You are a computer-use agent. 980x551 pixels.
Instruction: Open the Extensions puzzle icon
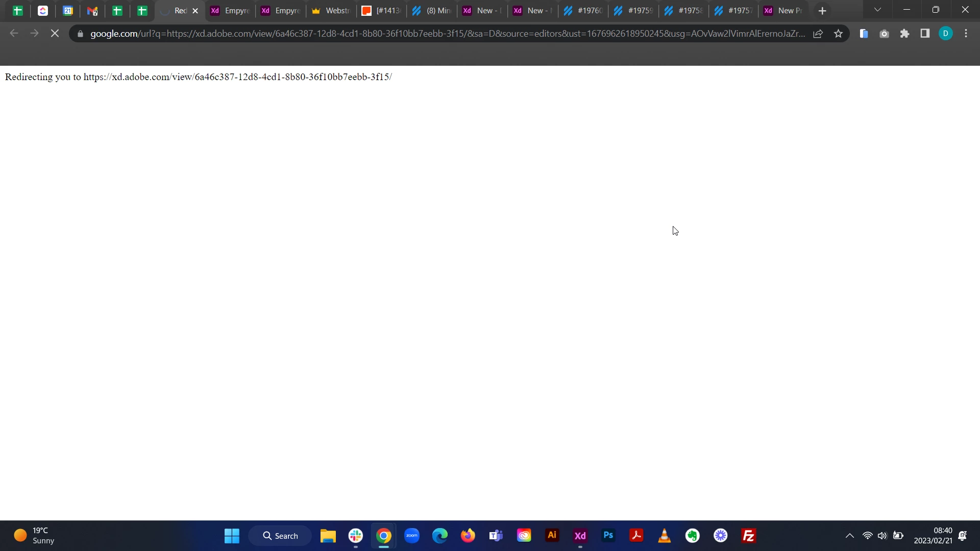(904, 34)
